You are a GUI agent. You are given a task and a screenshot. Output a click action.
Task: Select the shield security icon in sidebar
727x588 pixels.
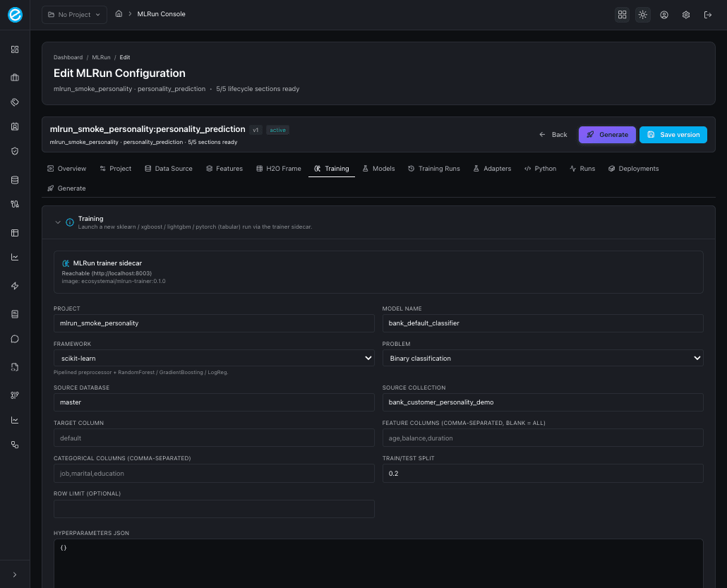coord(15,151)
